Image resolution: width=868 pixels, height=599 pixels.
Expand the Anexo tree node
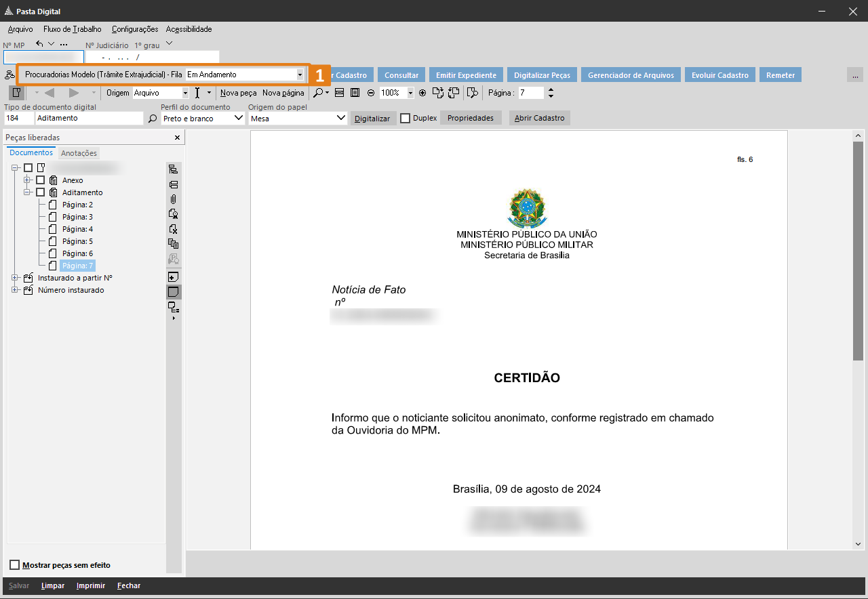[28, 180]
